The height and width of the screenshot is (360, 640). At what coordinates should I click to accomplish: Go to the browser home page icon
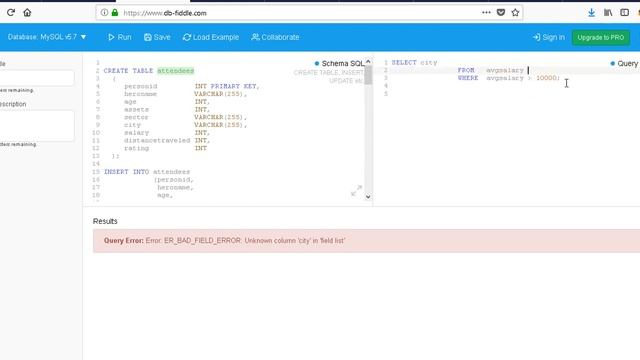click(x=27, y=13)
